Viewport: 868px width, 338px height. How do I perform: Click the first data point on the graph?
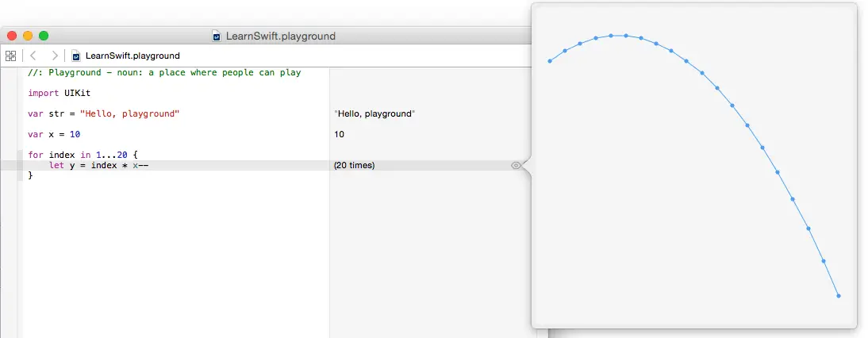(x=550, y=61)
